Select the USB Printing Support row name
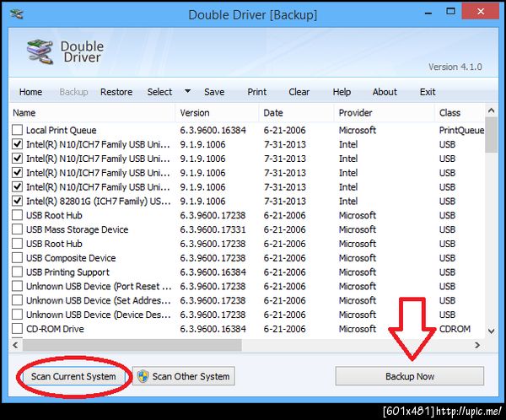The height and width of the screenshot is (420, 506). coord(67,272)
